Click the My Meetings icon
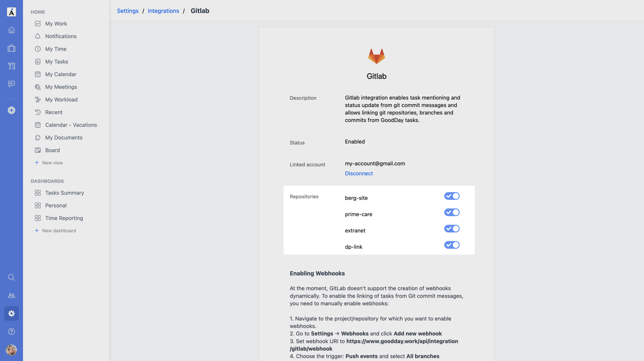The height and width of the screenshot is (361, 644). click(x=38, y=87)
